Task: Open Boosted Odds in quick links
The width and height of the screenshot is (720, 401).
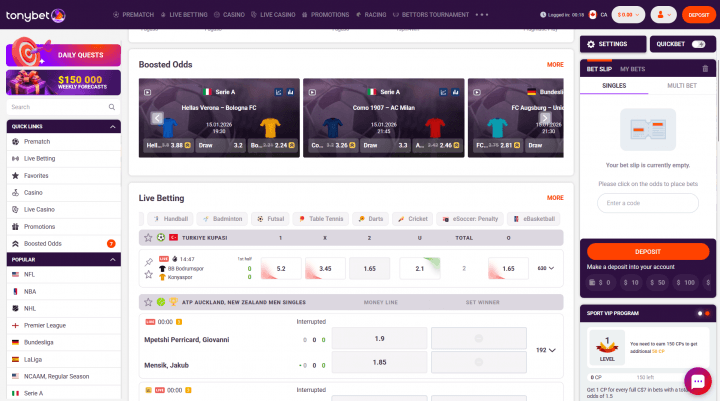Action: coord(63,243)
